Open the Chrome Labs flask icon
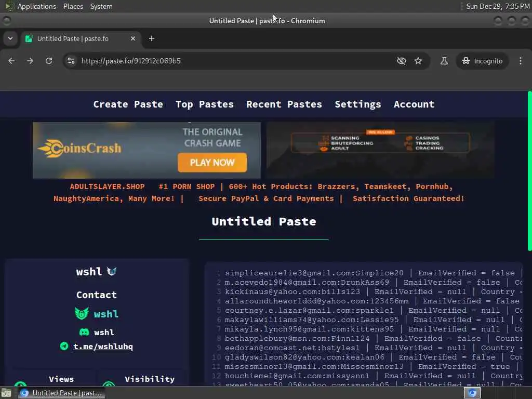The image size is (532, 399). click(444, 61)
